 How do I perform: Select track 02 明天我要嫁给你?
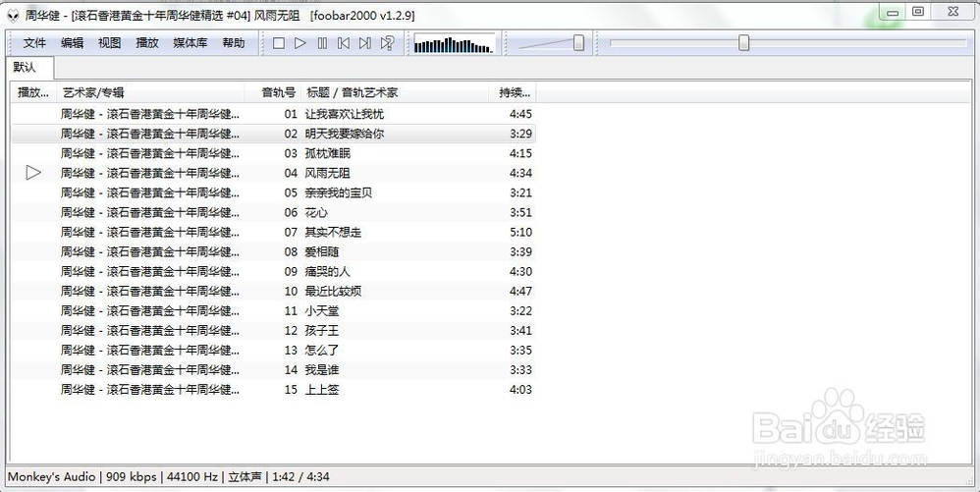coord(274,134)
